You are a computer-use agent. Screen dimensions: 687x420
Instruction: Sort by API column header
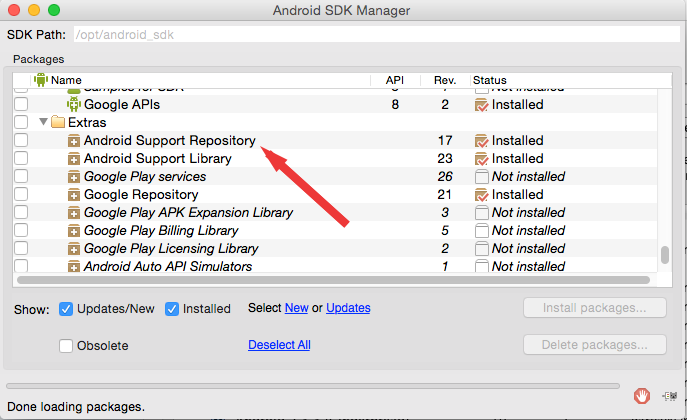395,80
